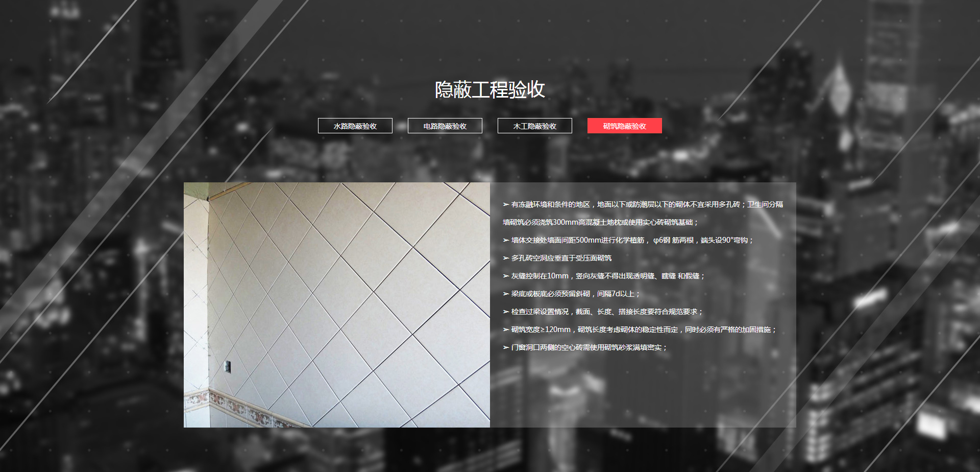Viewport: 980px width, 472px height.
Task: Click the text 端头设90°弯钩
Action: [x=725, y=240]
